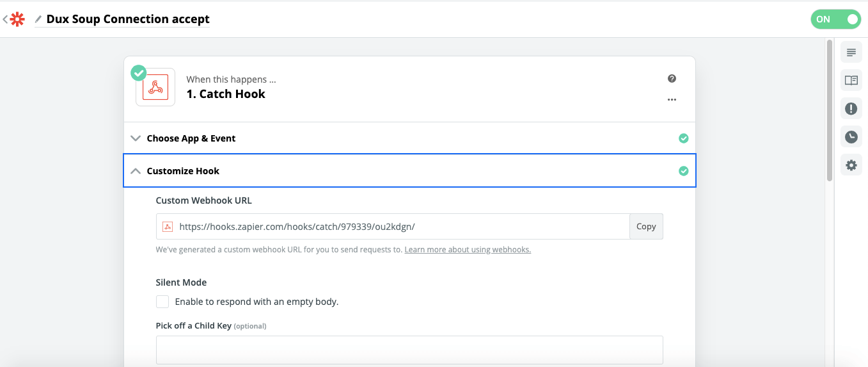Click the Custom Webhook URL field
The image size is (868, 367).
tap(393, 227)
